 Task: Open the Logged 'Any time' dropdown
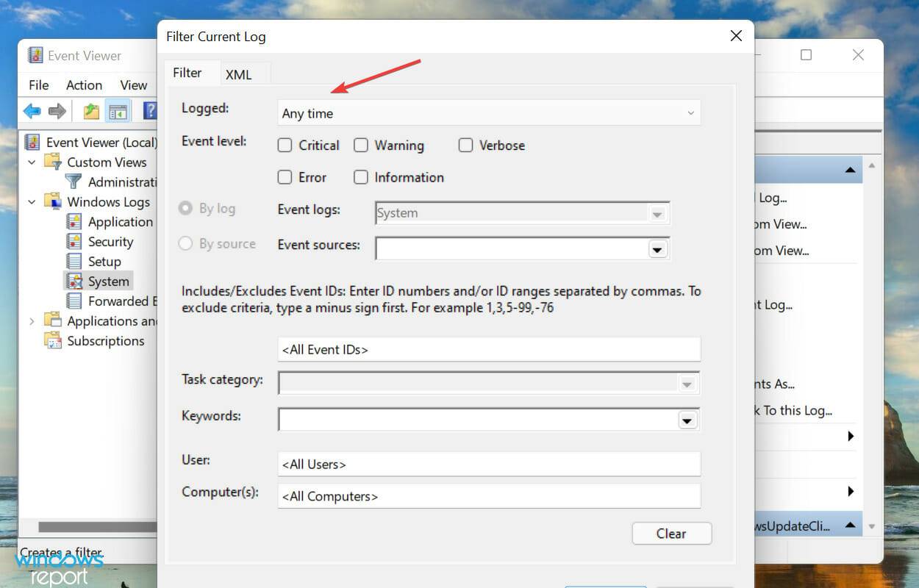[689, 112]
